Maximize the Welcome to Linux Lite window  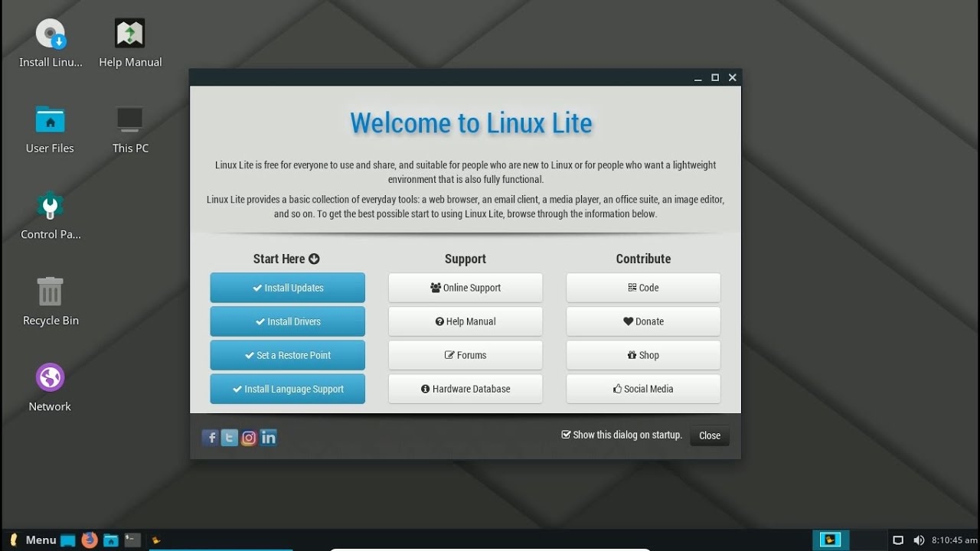715,77
